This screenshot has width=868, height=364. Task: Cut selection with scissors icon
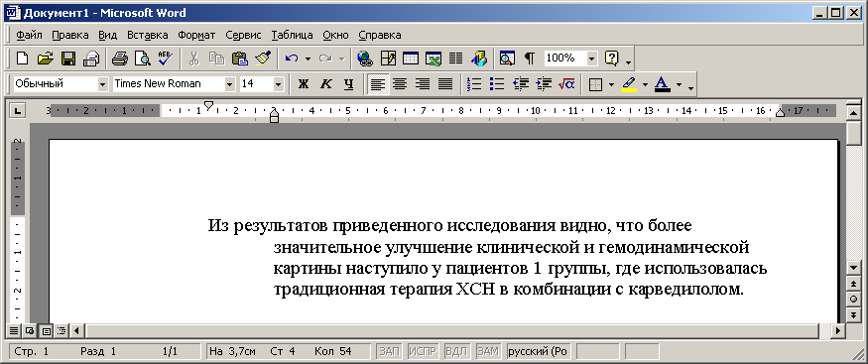coord(194,58)
